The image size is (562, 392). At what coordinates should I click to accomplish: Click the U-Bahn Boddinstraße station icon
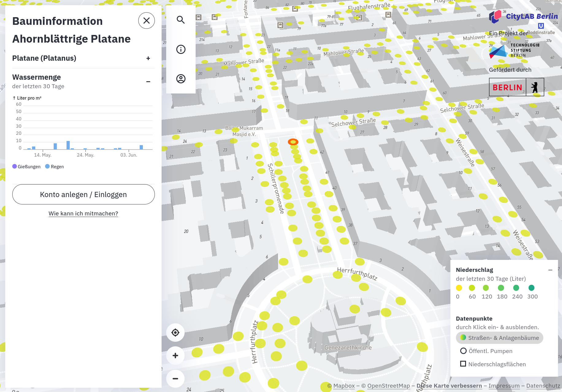pos(541,26)
